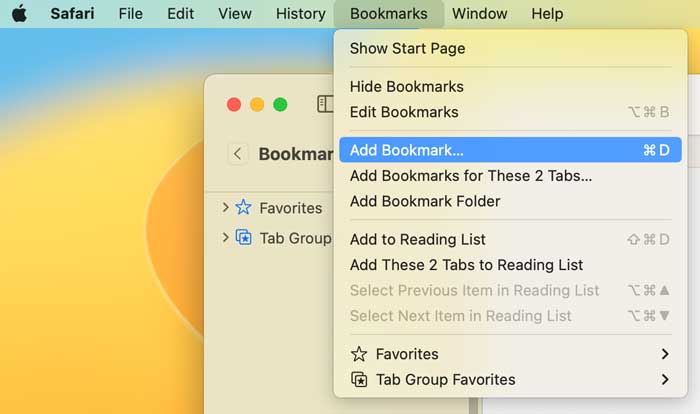Open the Apple menu

(20, 14)
